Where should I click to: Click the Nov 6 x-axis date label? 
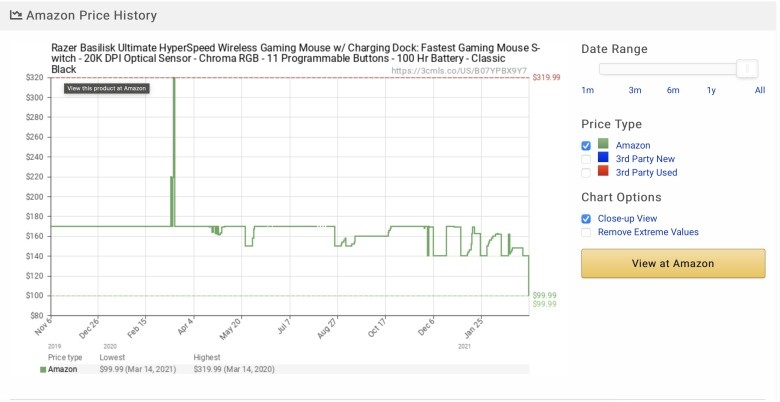43,326
